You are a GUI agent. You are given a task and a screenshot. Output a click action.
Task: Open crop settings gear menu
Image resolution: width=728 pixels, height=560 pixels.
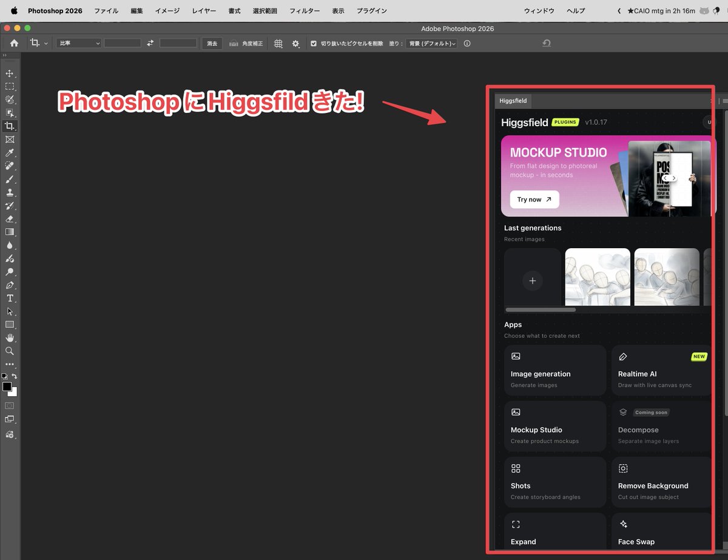[x=295, y=44]
